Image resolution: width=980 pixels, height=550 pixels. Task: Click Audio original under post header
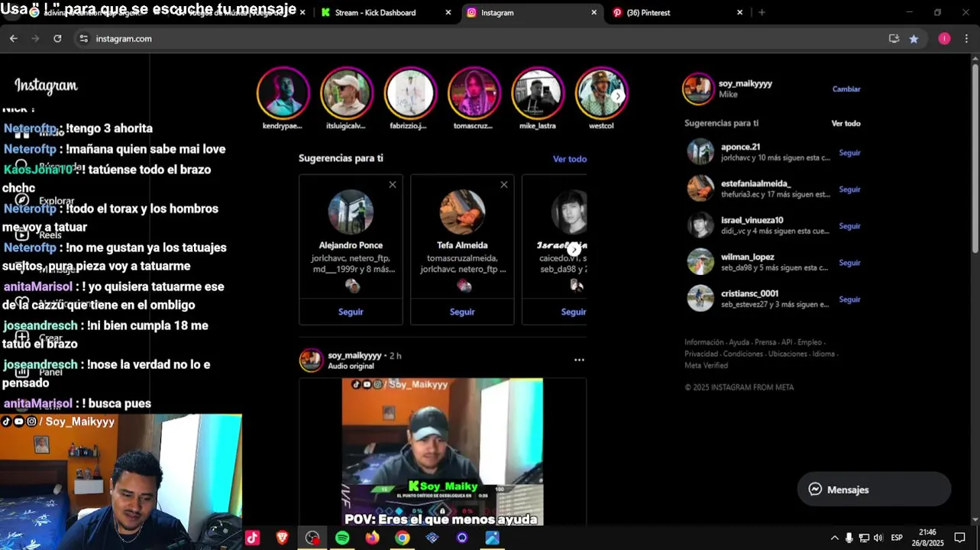[x=351, y=367]
